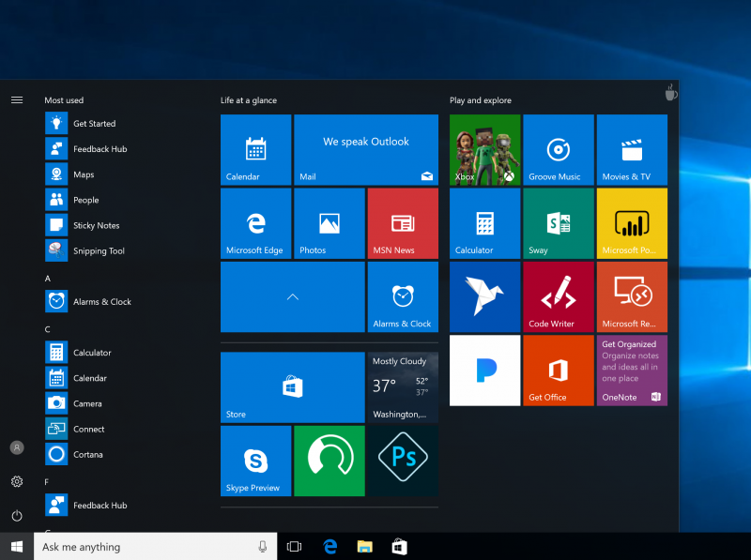Open the Calendar live tile
This screenshot has width=751, height=560.
point(255,150)
